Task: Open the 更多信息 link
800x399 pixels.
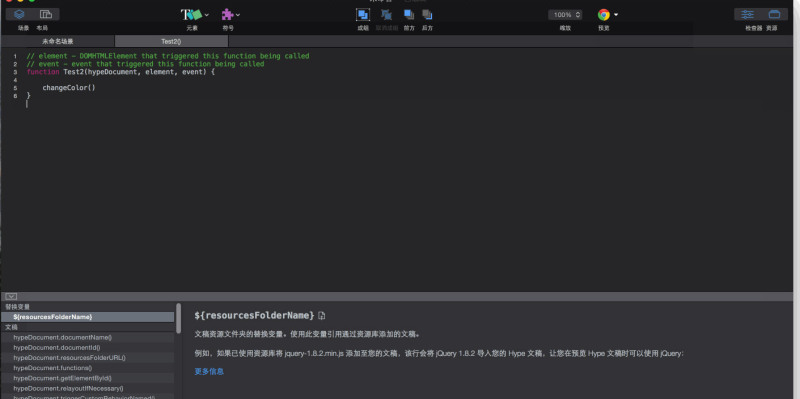Action: (x=209, y=371)
